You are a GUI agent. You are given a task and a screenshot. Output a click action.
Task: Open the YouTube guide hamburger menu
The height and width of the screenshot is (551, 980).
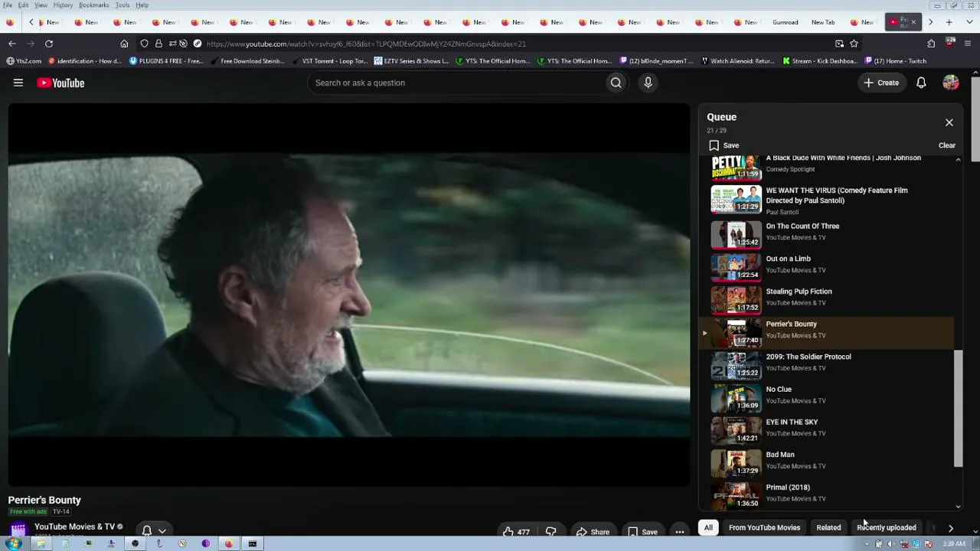point(18,83)
